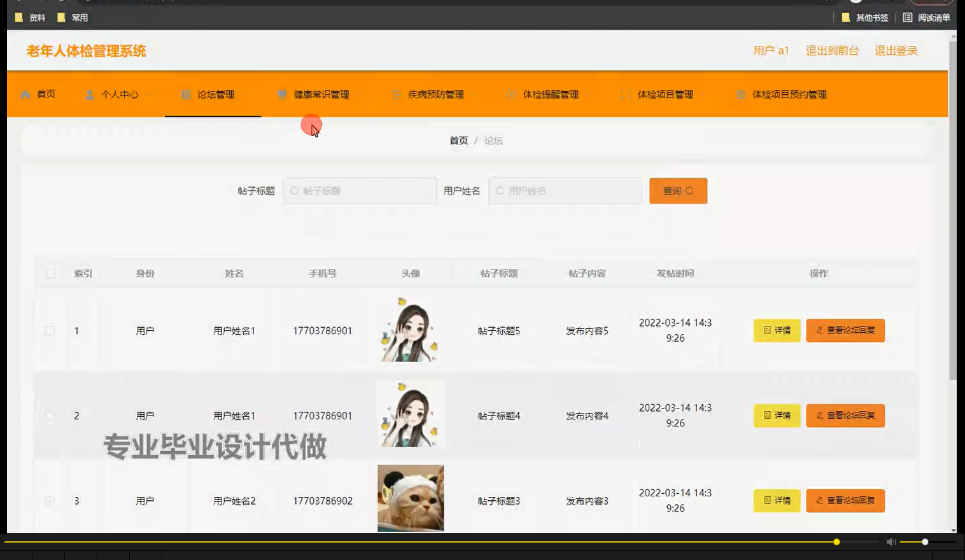The height and width of the screenshot is (560, 965).
Task: Open the 论坛 breadcrumb link
Action: 493,140
